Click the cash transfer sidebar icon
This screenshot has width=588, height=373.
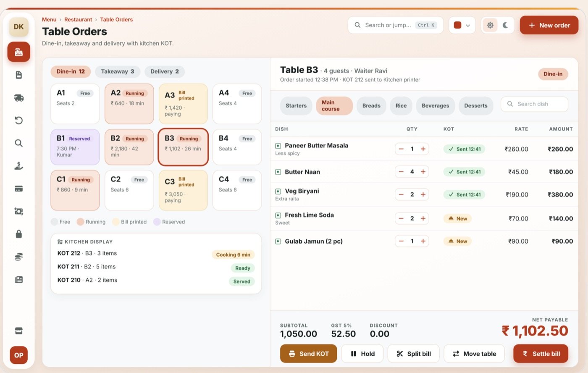tap(18, 211)
